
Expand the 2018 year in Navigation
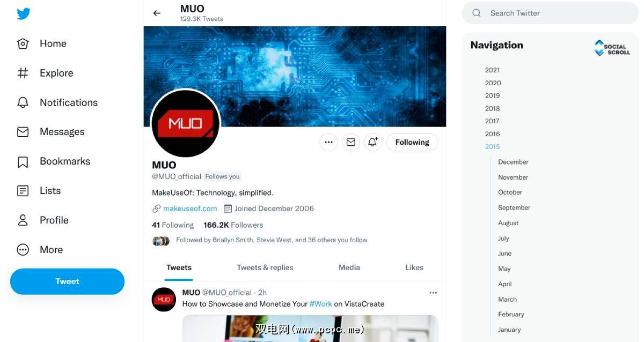click(x=492, y=108)
